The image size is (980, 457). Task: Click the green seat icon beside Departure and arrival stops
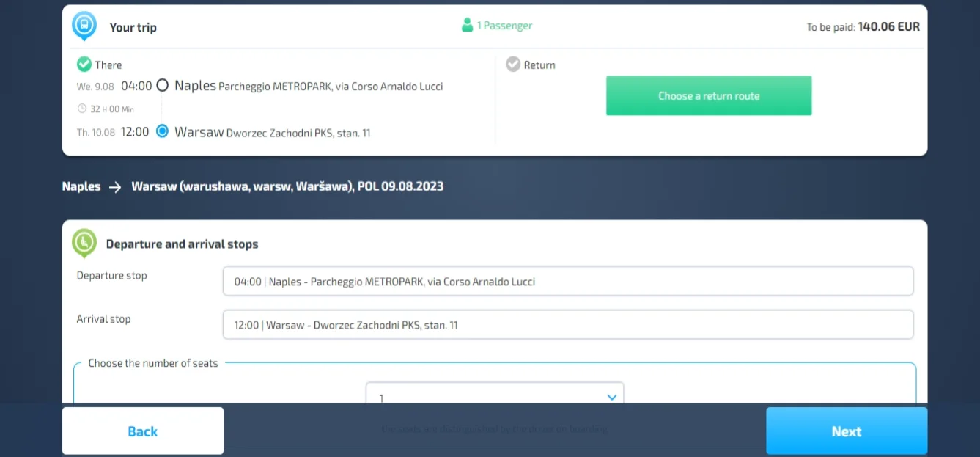(84, 243)
